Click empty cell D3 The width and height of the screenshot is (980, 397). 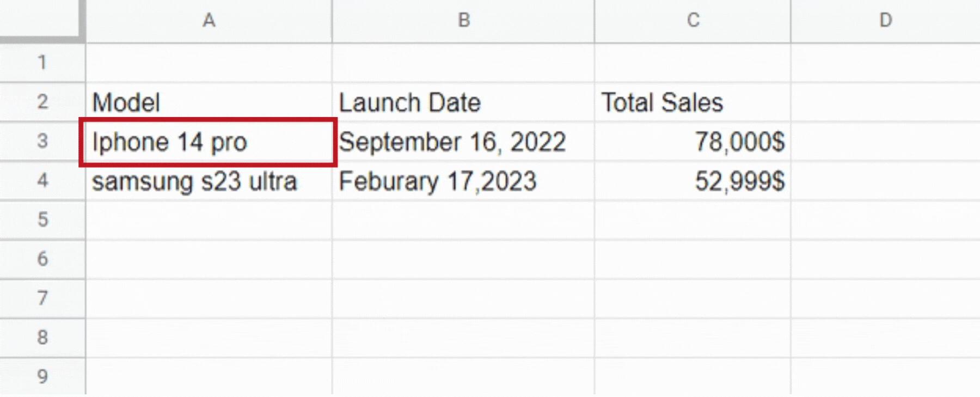[885, 142]
